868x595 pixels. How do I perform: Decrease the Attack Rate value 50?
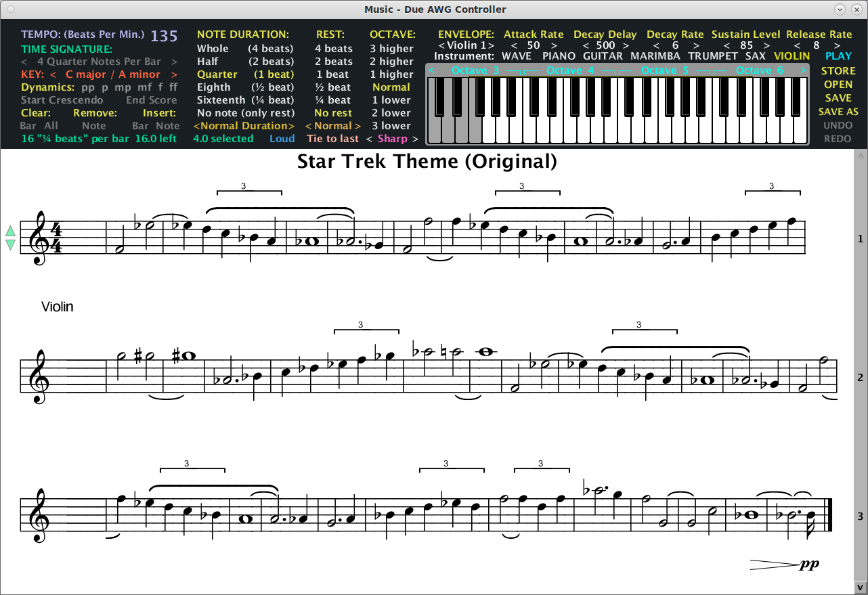514,45
